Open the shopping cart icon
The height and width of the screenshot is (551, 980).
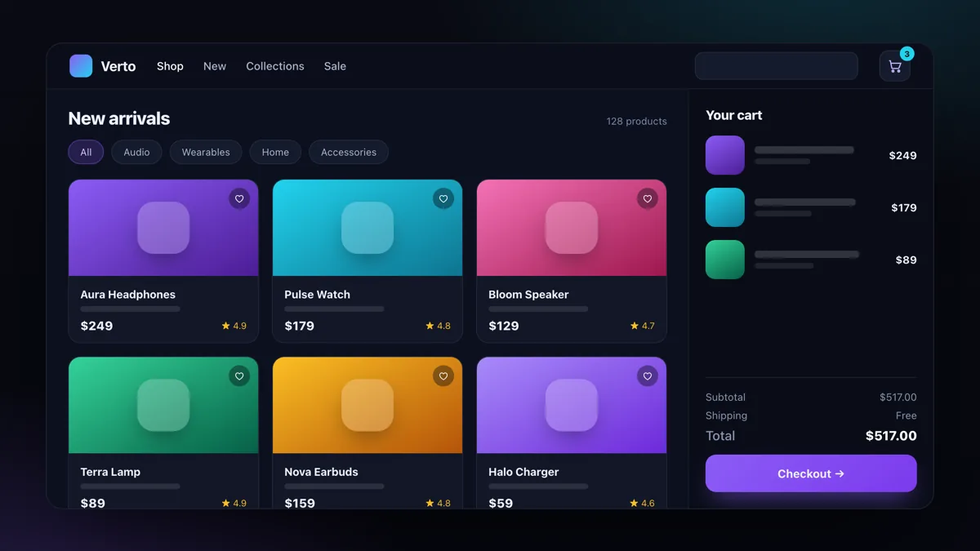[895, 67]
